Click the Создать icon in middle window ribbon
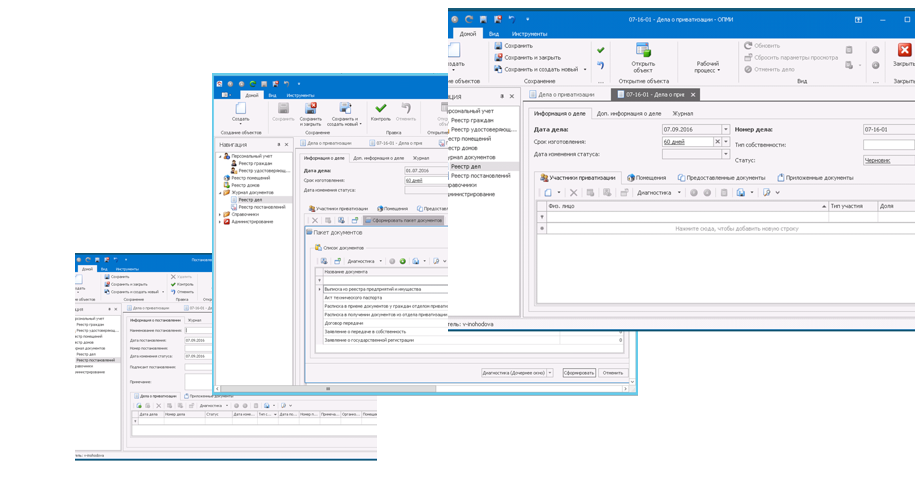 [241, 109]
